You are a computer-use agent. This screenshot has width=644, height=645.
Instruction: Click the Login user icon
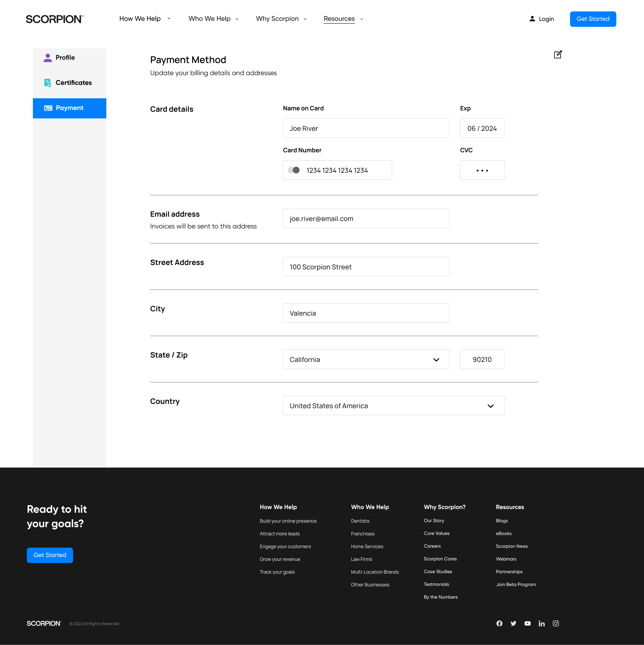(x=532, y=19)
